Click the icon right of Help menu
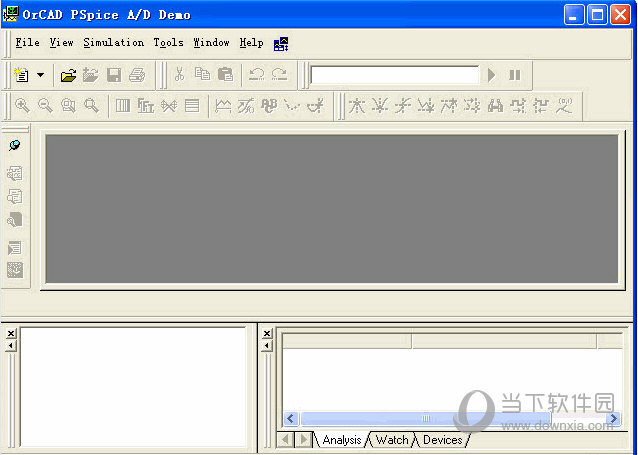 click(x=281, y=44)
